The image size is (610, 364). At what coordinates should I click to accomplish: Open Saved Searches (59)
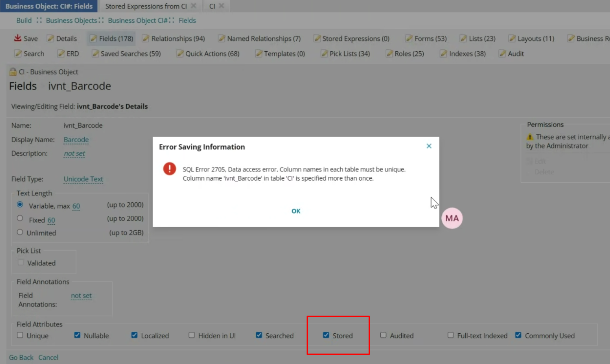126,54
